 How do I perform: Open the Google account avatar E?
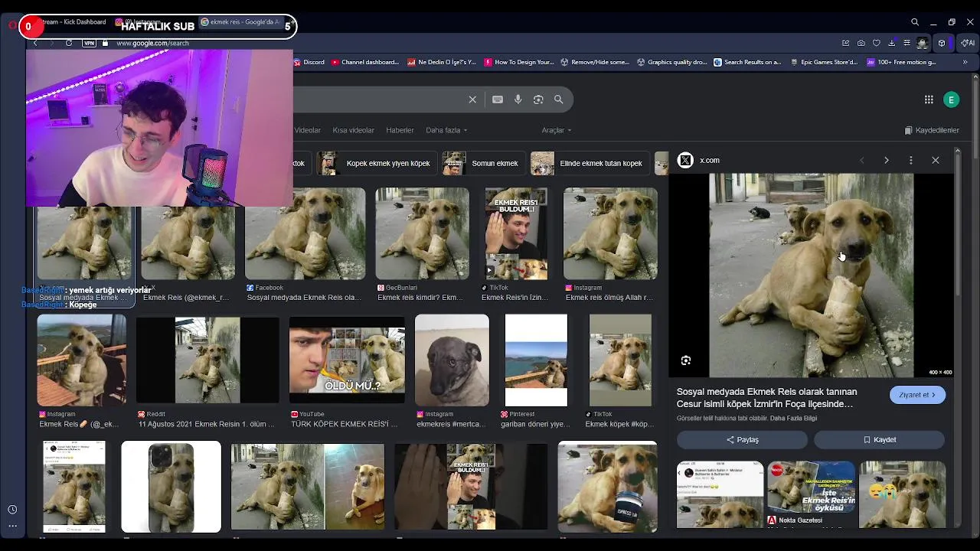pyautogui.click(x=951, y=99)
